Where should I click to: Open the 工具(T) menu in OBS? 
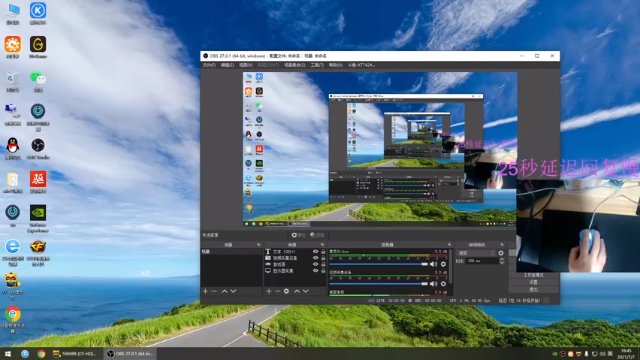317,65
